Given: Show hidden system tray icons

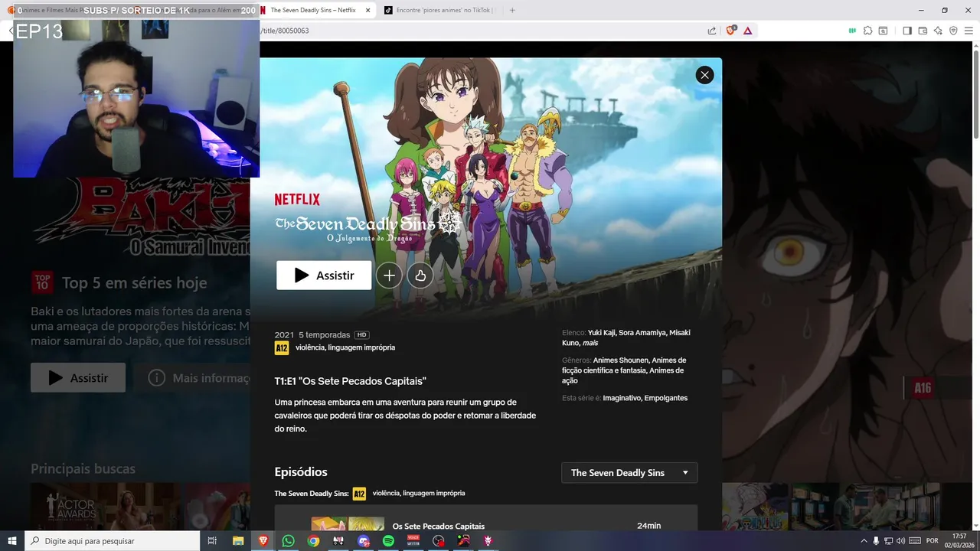Looking at the screenshot, I should [864, 540].
